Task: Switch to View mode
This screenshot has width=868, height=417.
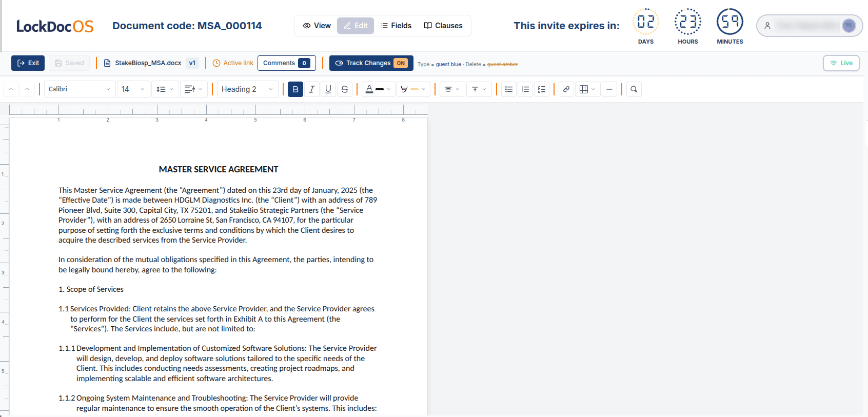Action: coord(317,26)
